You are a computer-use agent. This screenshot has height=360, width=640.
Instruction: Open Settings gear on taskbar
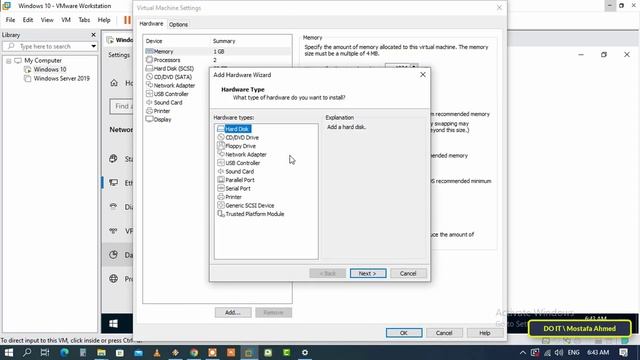305,353
